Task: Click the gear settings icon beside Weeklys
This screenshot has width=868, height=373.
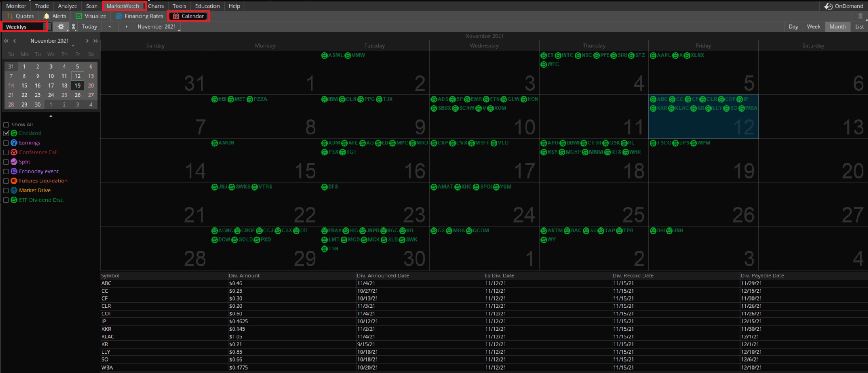Action: (x=61, y=27)
